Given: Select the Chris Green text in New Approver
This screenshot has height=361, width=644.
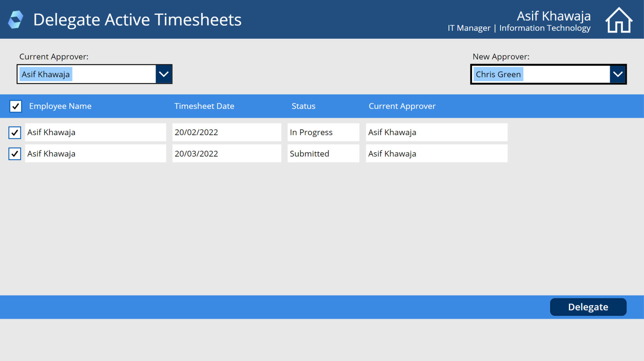Looking at the screenshot, I should 498,74.
